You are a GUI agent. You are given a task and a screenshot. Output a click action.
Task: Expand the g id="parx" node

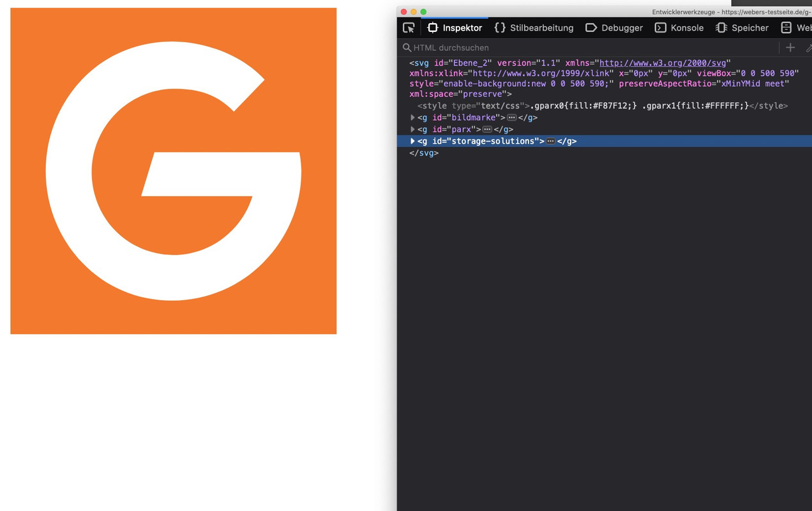(x=412, y=129)
